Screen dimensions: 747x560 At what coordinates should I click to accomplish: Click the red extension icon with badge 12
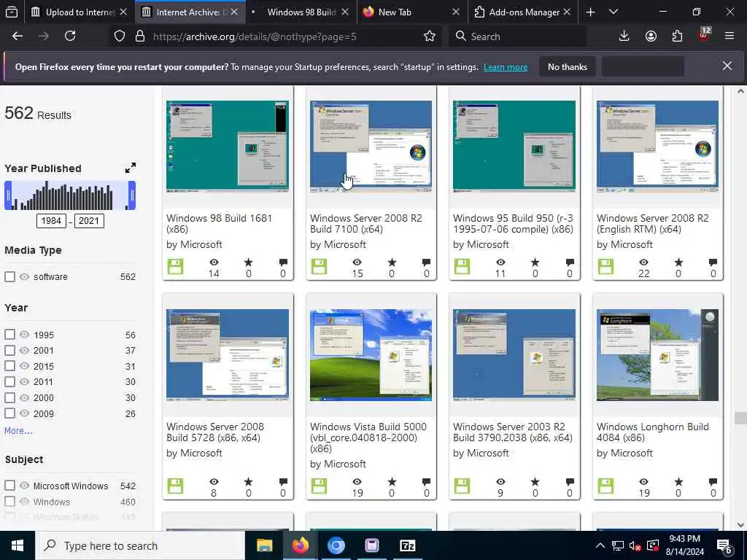704,35
